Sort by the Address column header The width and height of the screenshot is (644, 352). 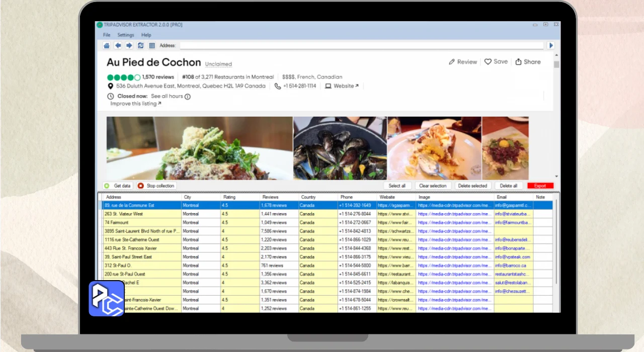(x=142, y=197)
